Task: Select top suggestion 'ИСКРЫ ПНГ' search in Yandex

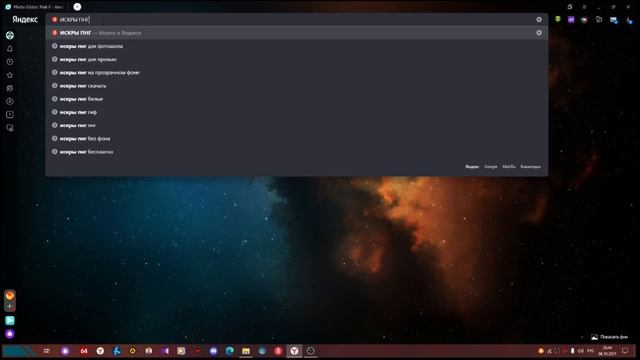Action: point(297,33)
